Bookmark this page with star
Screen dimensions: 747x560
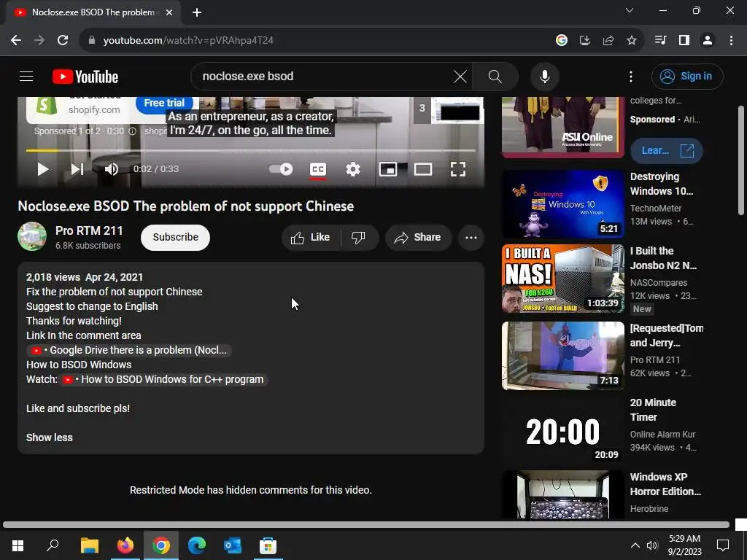click(x=632, y=40)
